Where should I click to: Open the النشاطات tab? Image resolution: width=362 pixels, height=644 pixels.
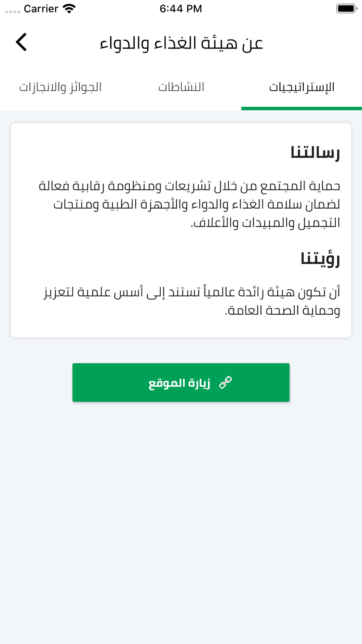181,87
